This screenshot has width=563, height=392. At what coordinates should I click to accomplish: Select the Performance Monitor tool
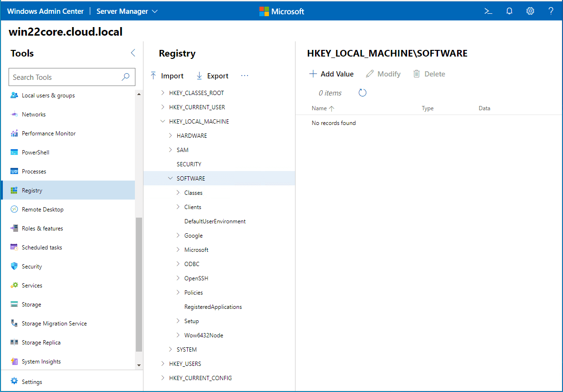point(48,133)
